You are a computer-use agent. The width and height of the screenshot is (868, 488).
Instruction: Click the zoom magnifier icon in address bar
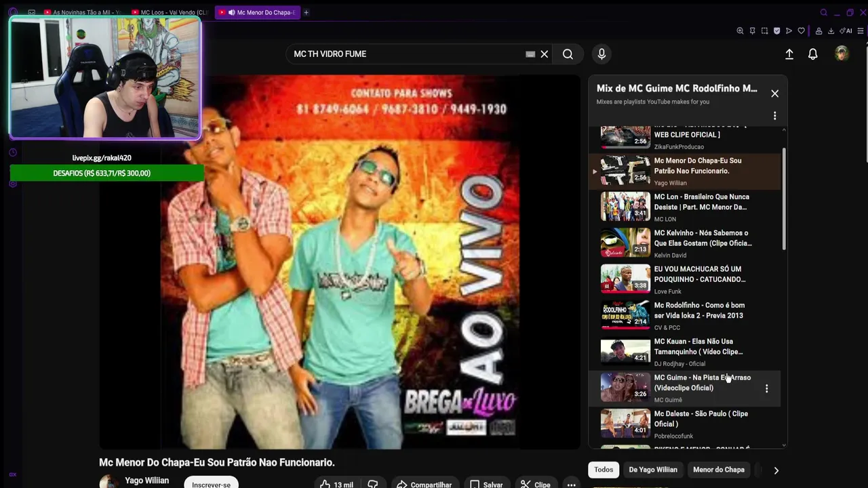740,30
